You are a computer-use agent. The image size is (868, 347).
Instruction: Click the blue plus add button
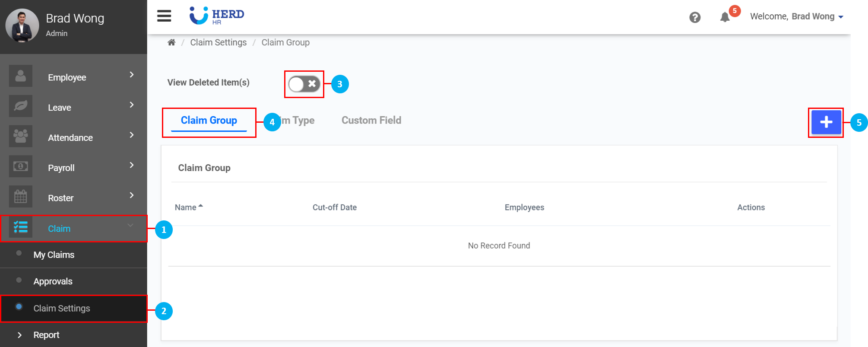[826, 122]
